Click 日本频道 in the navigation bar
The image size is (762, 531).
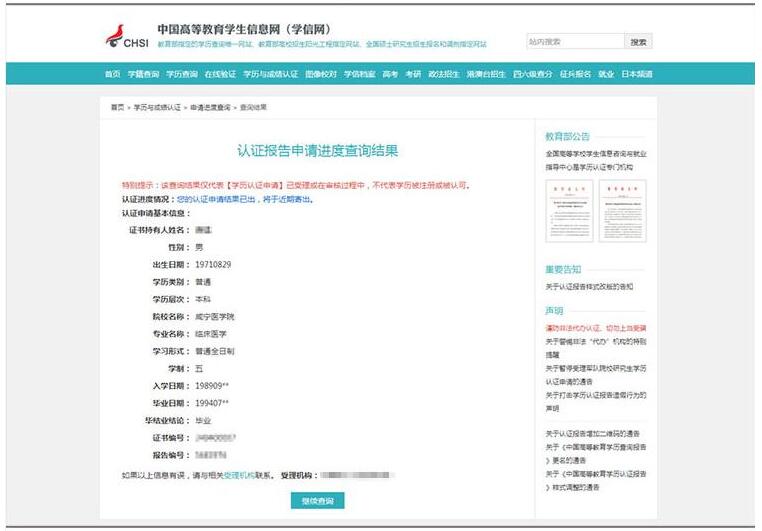(x=637, y=75)
